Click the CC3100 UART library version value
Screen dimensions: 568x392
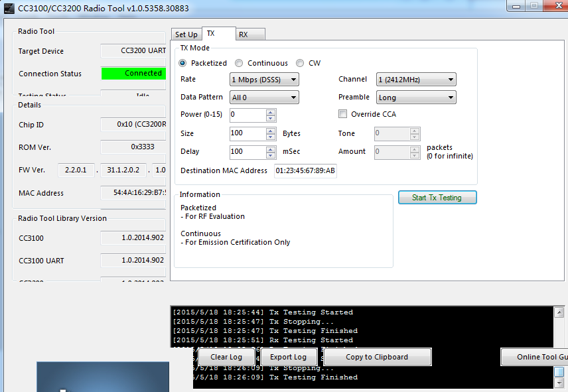133,260
